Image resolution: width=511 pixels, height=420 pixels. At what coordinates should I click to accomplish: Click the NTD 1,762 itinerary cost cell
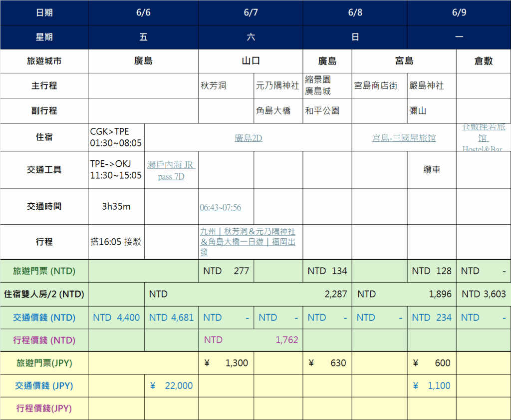pyautogui.click(x=251, y=340)
